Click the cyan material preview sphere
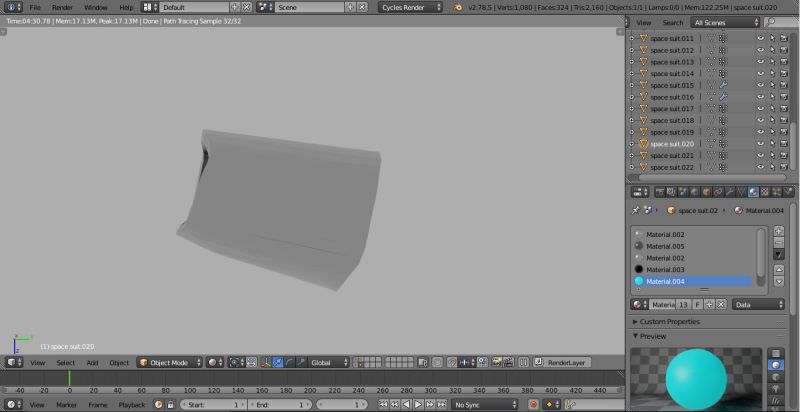The width and height of the screenshot is (800, 412). [696, 379]
